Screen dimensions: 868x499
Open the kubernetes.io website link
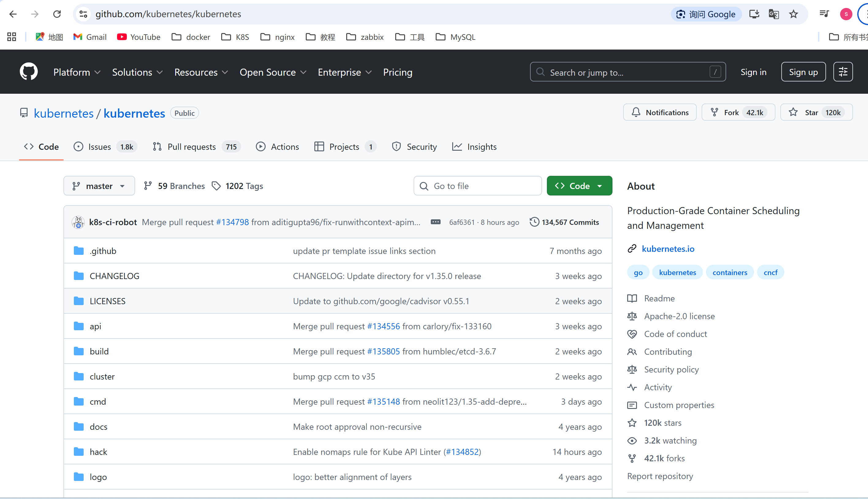coord(668,248)
